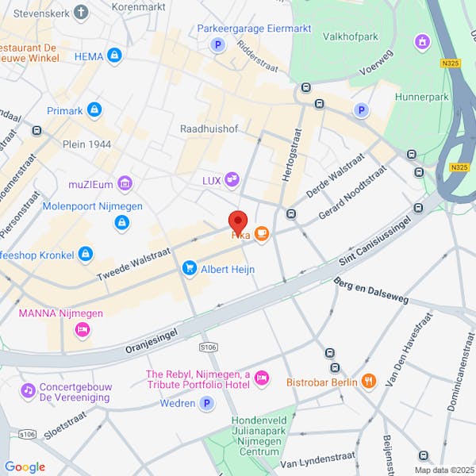The image size is (476, 476).
Task: Select the muZIEum museum icon
Action: coord(125,184)
